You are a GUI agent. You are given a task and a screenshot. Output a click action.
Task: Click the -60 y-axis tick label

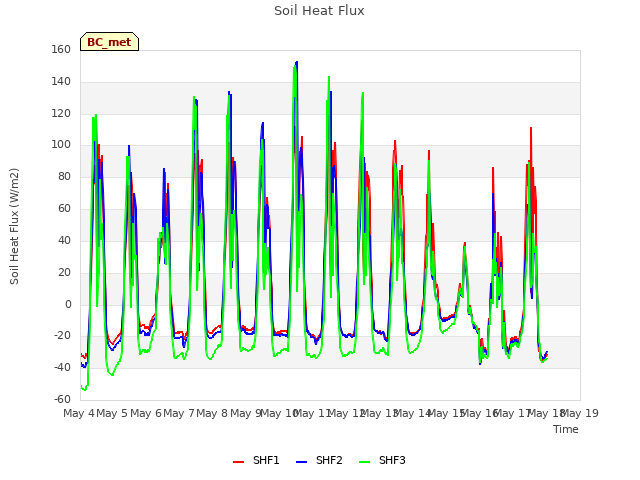click(62, 399)
